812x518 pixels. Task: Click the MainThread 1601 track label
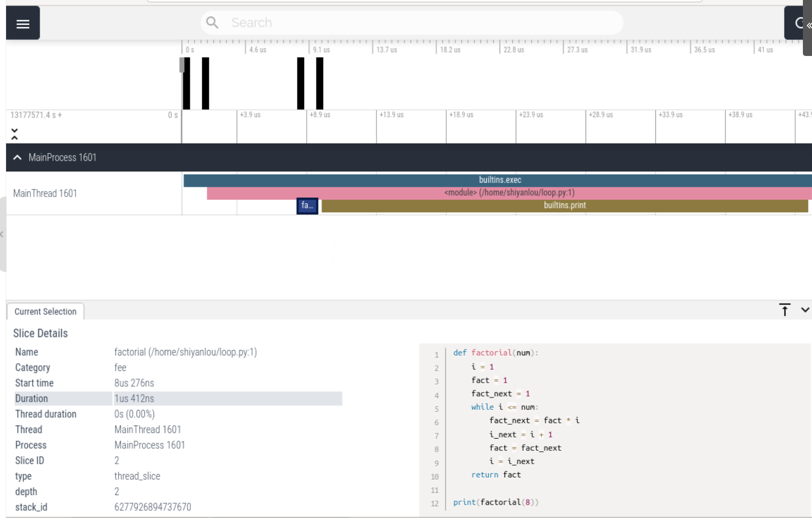[45, 193]
